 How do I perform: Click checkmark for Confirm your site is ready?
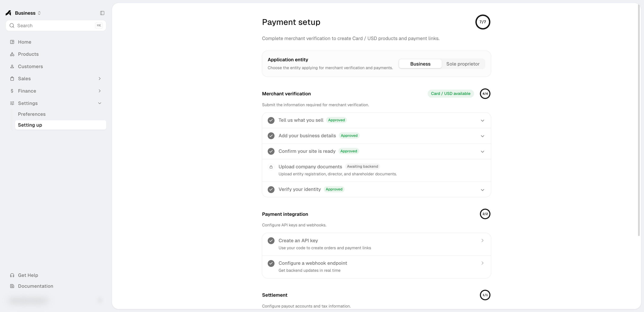[271, 151]
